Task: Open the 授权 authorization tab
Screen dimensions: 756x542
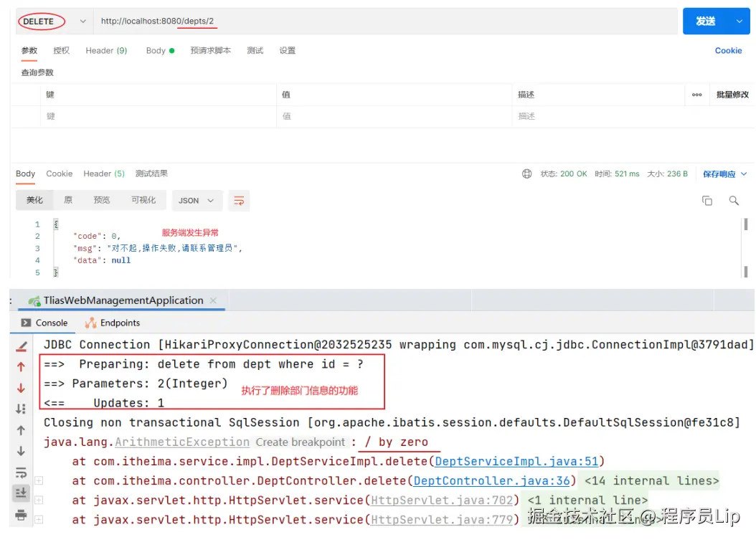Action: point(61,51)
